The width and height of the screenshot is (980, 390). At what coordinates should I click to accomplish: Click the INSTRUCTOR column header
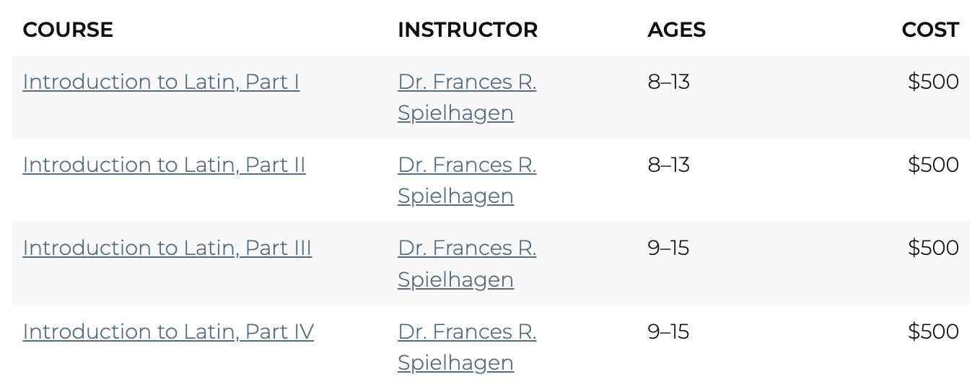(x=468, y=30)
